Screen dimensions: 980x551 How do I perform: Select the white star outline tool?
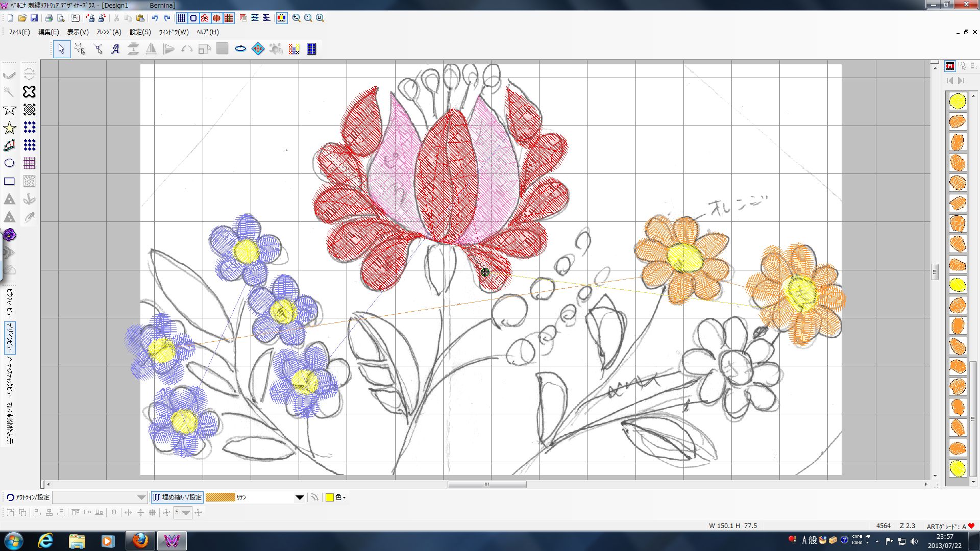[x=9, y=110]
